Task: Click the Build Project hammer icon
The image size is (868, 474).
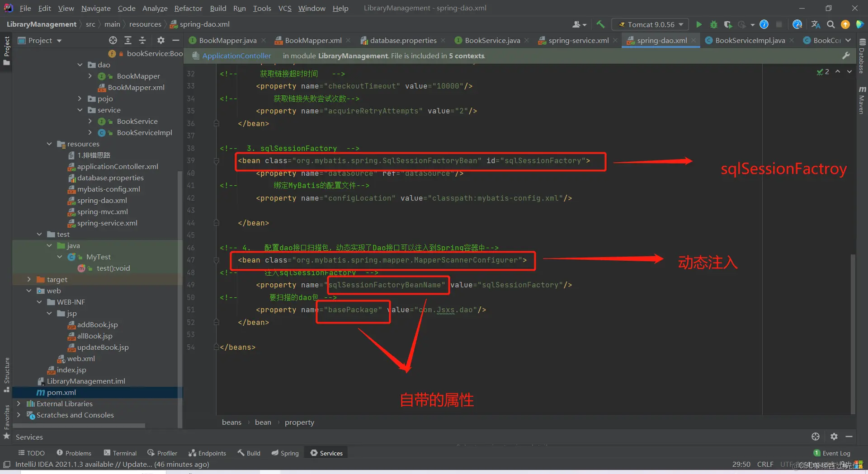Action: click(x=600, y=24)
